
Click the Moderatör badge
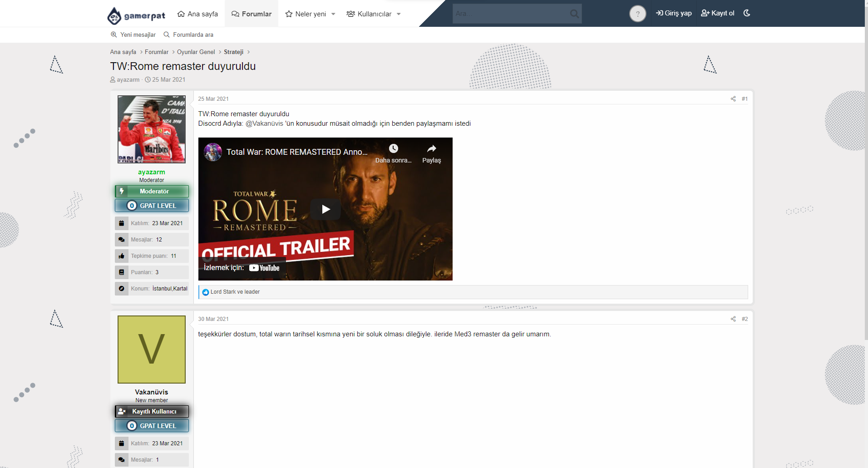pyautogui.click(x=152, y=191)
